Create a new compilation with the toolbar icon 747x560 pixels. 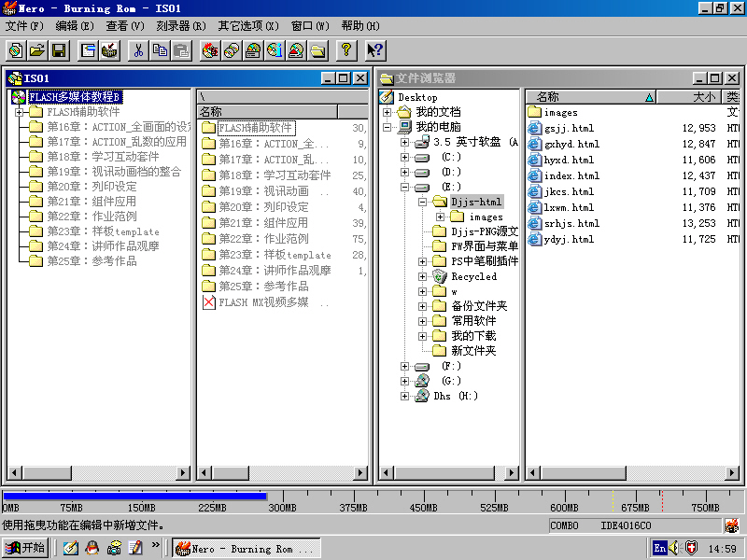point(16,50)
